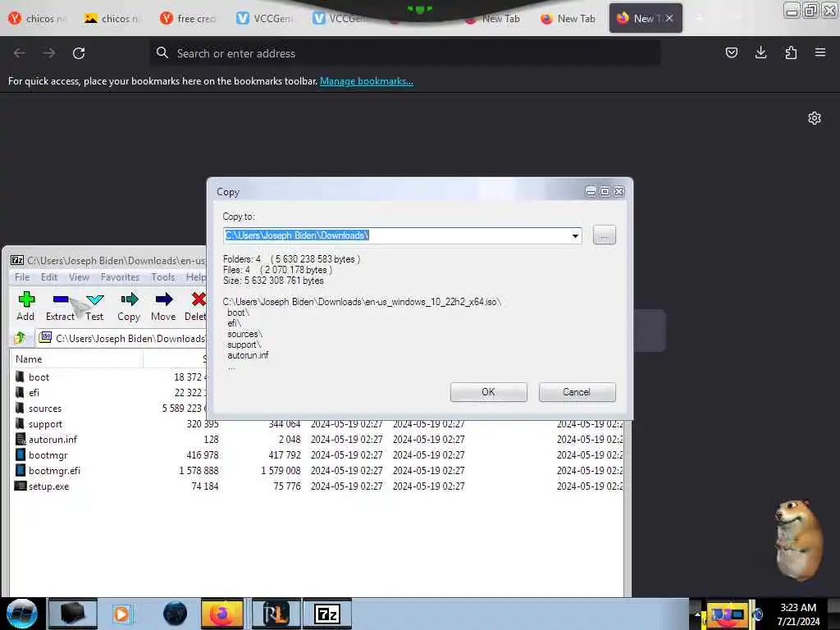840x630 pixels.
Task: Open the 7-Zip File menu
Action: tap(22, 277)
